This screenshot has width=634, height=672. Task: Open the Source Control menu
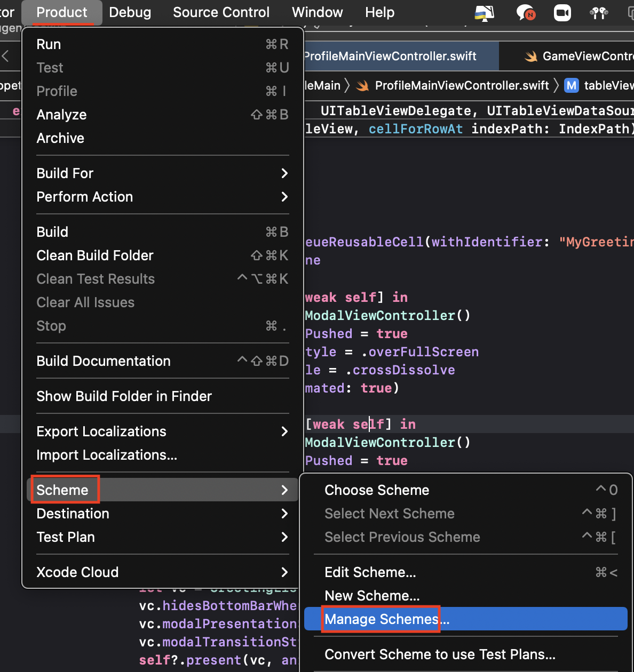coord(221,12)
